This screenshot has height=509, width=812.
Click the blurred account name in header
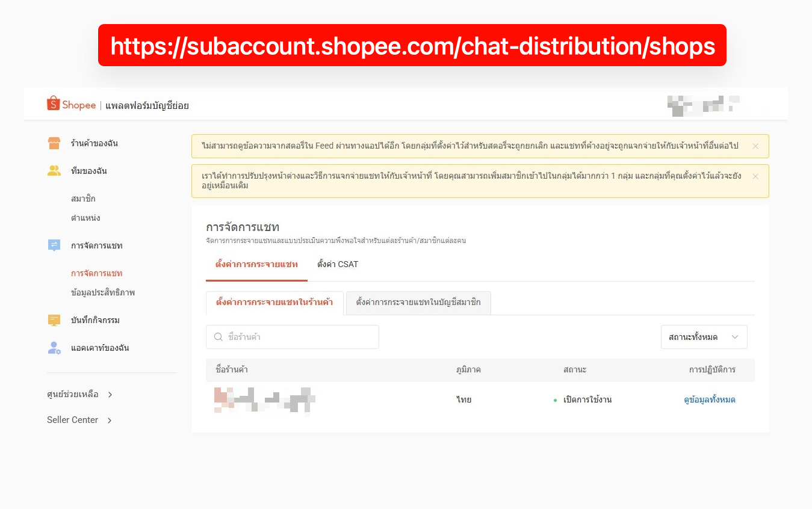pyautogui.click(x=704, y=105)
